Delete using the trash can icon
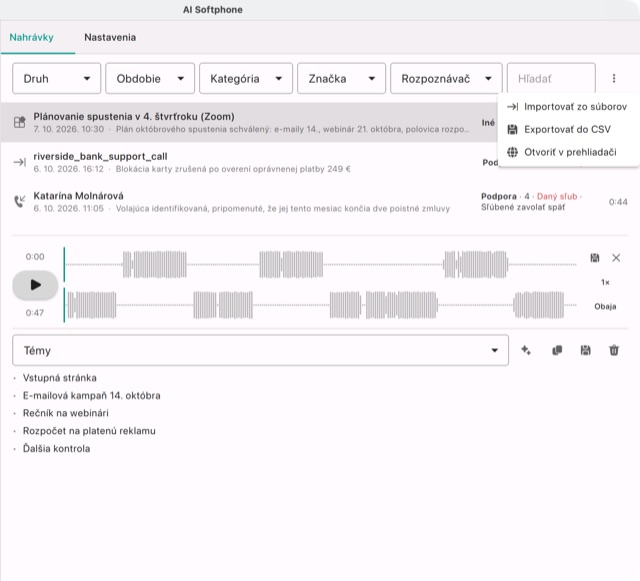The image size is (640, 581). pos(614,350)
